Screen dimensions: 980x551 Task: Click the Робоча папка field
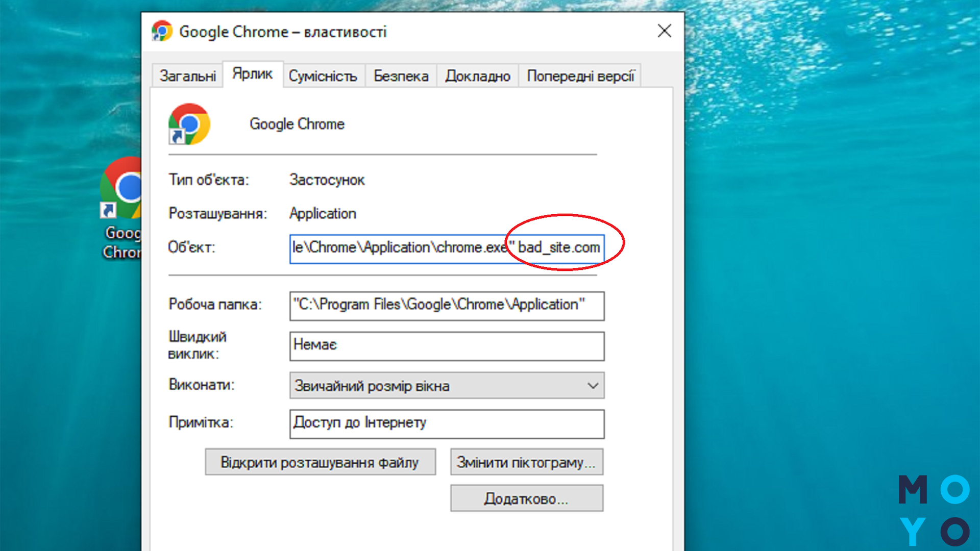coord(447,306)
